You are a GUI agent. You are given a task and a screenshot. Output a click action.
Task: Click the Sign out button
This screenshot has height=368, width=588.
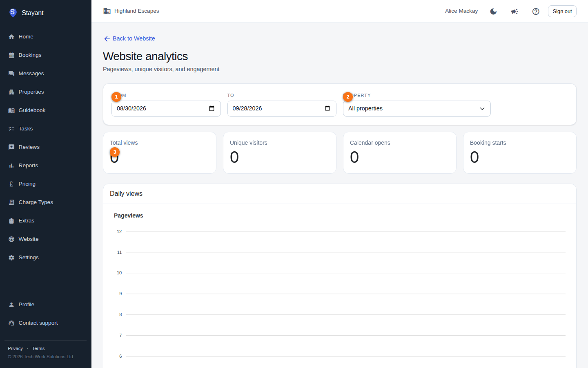pyautogui.click(x=562, y=11)
